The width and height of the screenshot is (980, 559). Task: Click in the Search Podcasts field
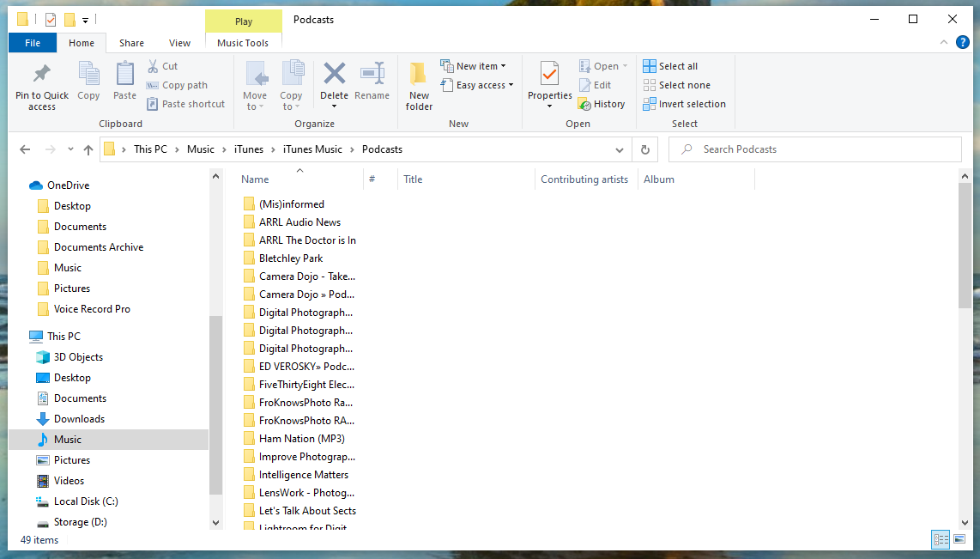(815, 149)
